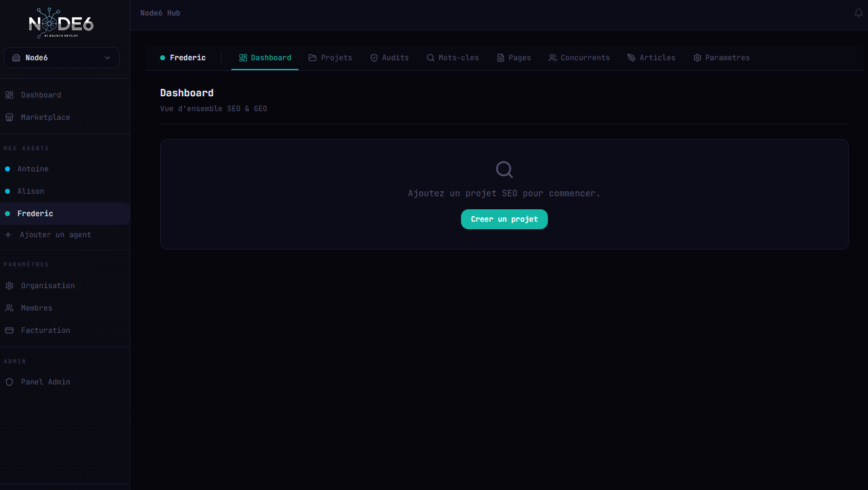The width and height of the screenshot is (868, 490).
Task: Open the Concurrents tab
Action: [579, 57]
